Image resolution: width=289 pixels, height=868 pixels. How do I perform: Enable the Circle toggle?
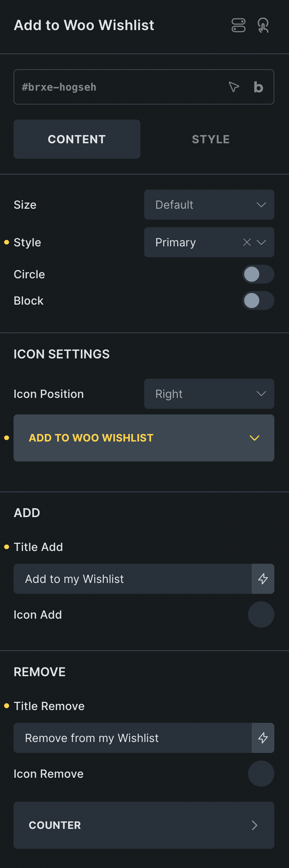point(258,274)
